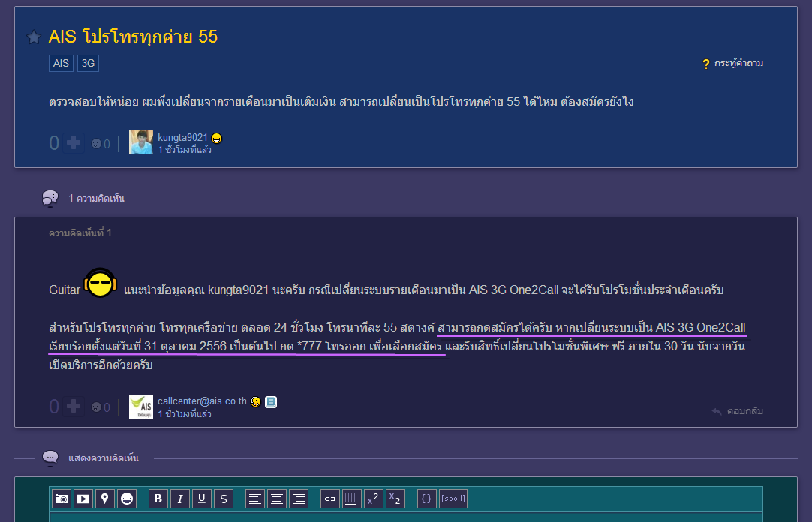Insert video with play toolbar icon
Screen dimensions: 812x522
click(83, 499)
